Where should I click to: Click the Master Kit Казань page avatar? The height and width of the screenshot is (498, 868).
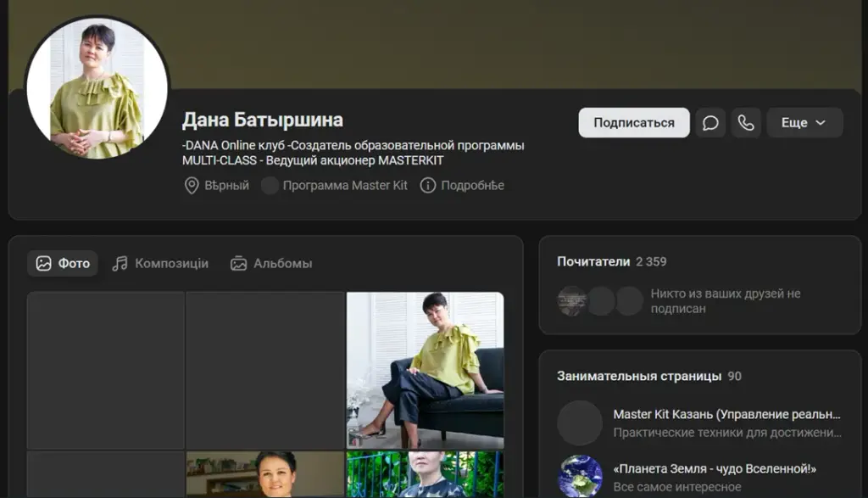pos(580,423)
